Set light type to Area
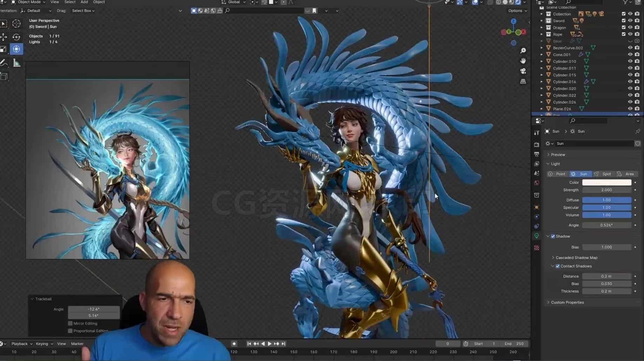 coord(626,174)
